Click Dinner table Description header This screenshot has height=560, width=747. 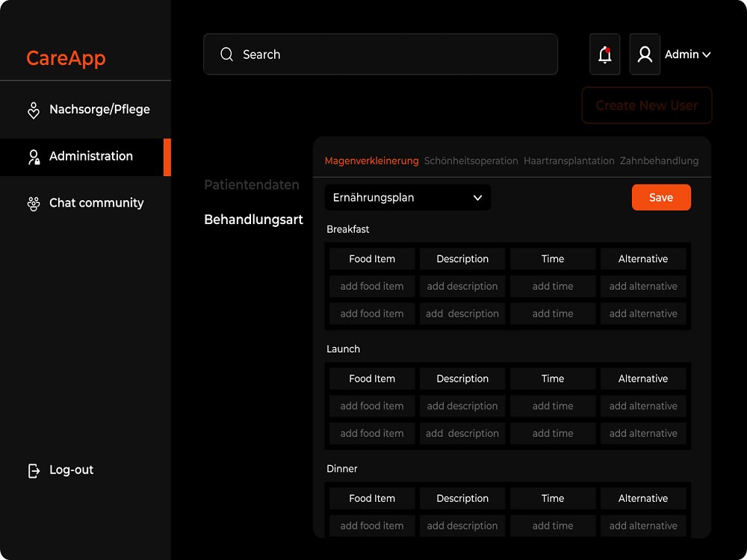(x=462, y=499)
